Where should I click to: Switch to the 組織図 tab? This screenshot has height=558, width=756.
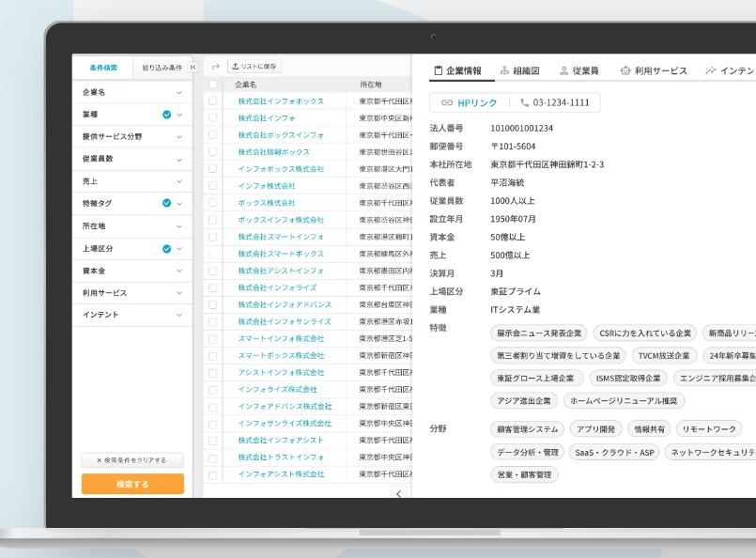tap(519, 70)
